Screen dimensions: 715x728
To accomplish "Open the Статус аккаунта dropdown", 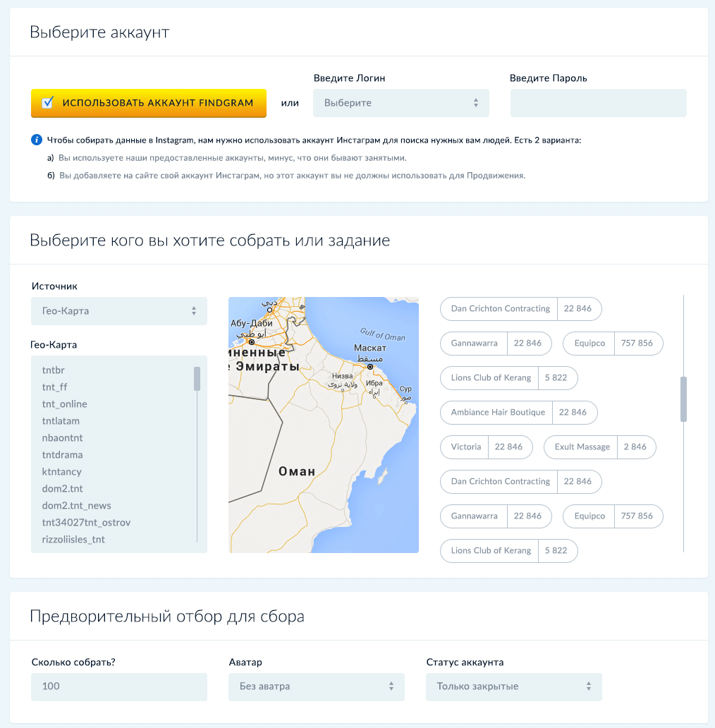I will [513, 686].
